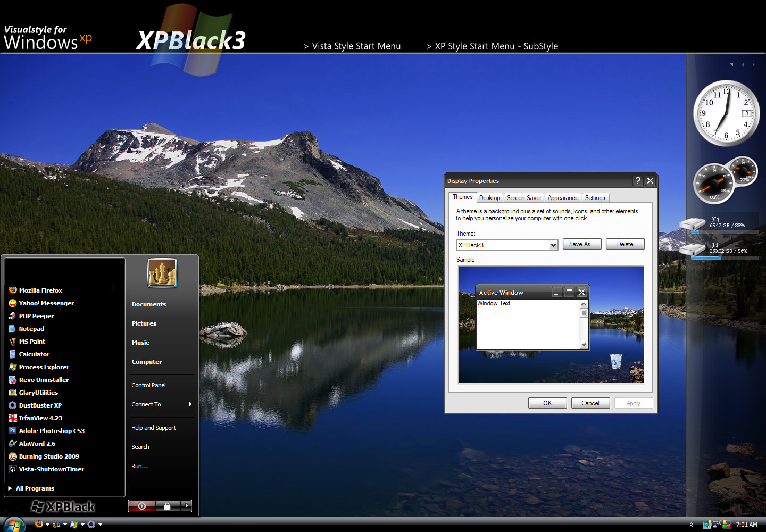
Task: Click the gear quick launch icon on the taskbar
Action: pos(91,524)
